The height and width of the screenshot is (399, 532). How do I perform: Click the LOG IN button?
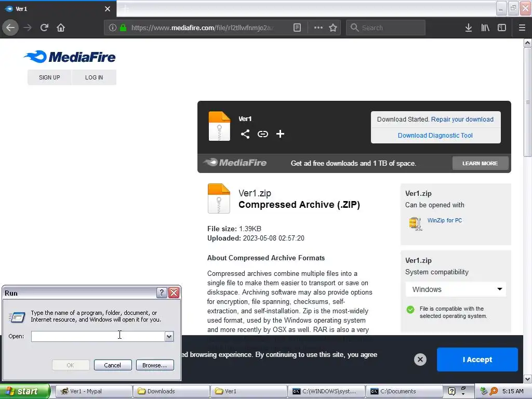click(94, 77)
